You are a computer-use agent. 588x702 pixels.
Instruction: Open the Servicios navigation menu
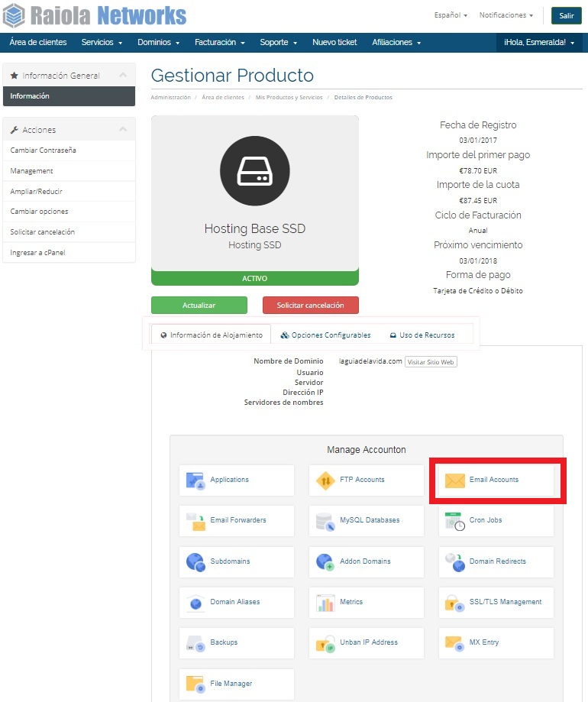102,43
